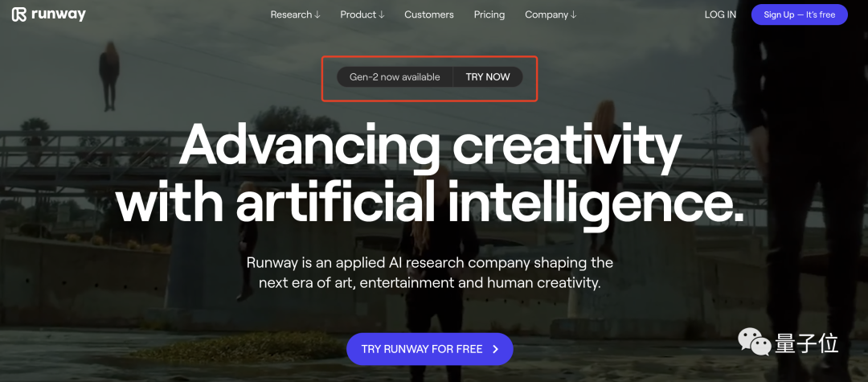
Task: Select the TRY NOW button
Action: pyautogui.click(x=488, y=77)
